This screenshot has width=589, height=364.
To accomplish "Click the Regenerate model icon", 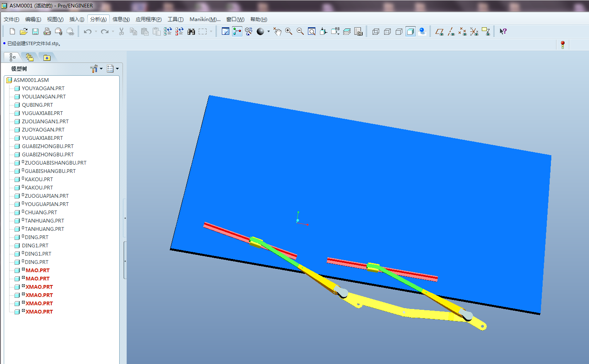I will (x=168, y=31).
